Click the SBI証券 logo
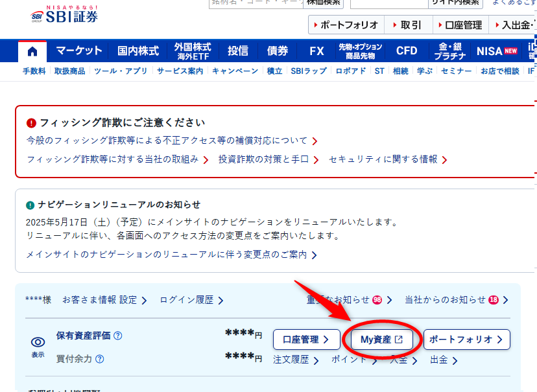The image size is (537, 392). tap(64, 14)
